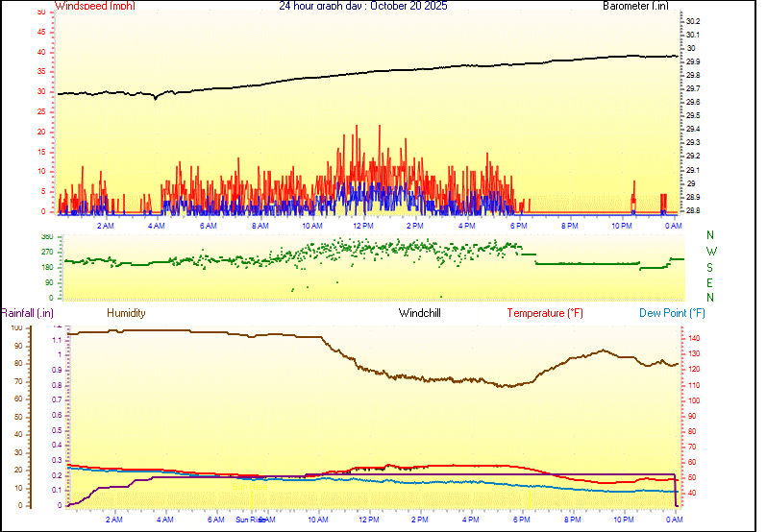
Task: Select the blue Dew Point (°F) legend label
Action: 673,313
